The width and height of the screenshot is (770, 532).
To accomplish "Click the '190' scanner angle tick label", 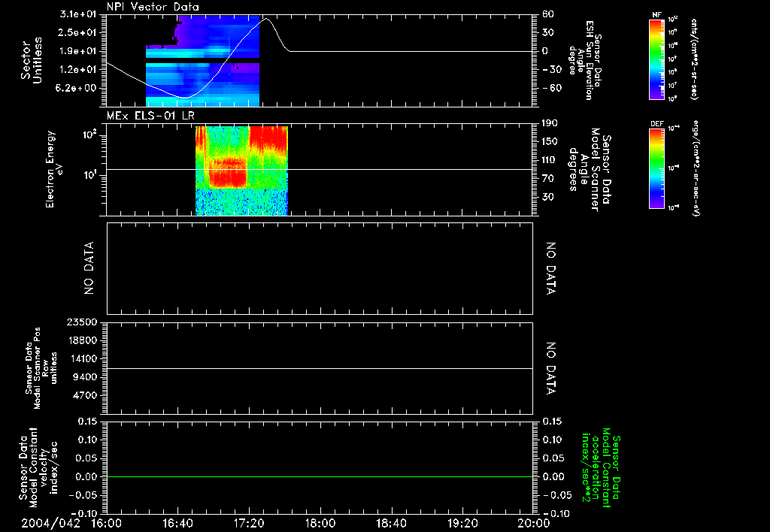I will point(550,123).
